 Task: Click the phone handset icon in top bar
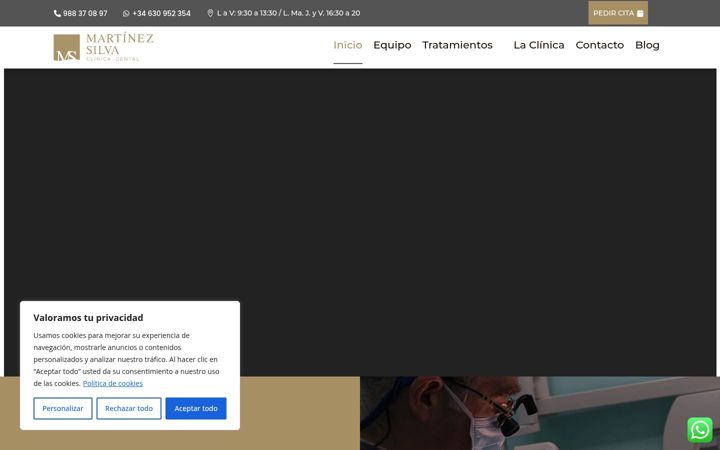(57, 13)
